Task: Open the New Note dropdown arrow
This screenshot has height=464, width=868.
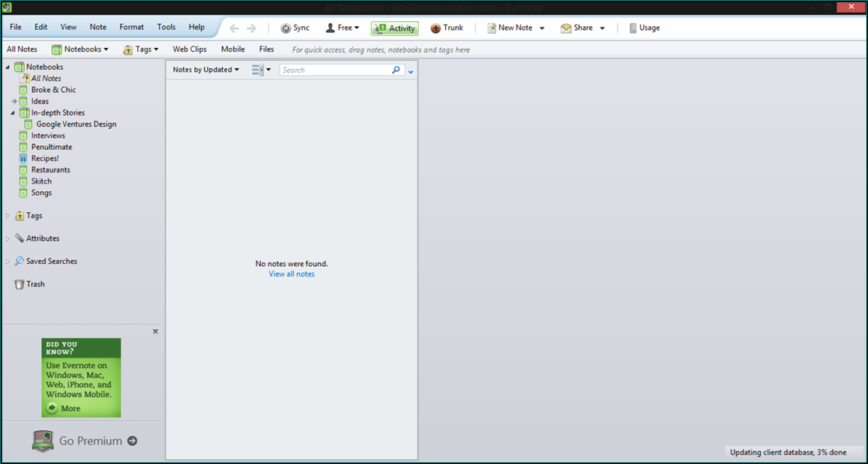Action: click(x=542, y=28)
